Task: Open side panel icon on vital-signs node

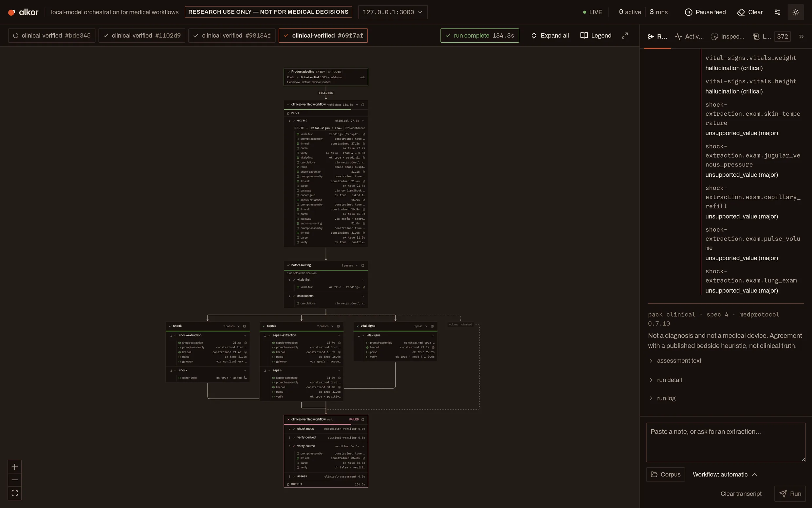Action: (x=432, y=326)
